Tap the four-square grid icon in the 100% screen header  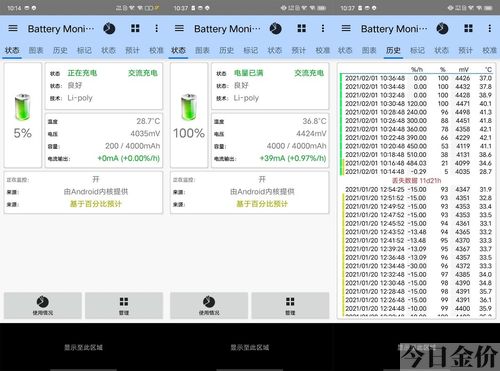coord(302,28)
